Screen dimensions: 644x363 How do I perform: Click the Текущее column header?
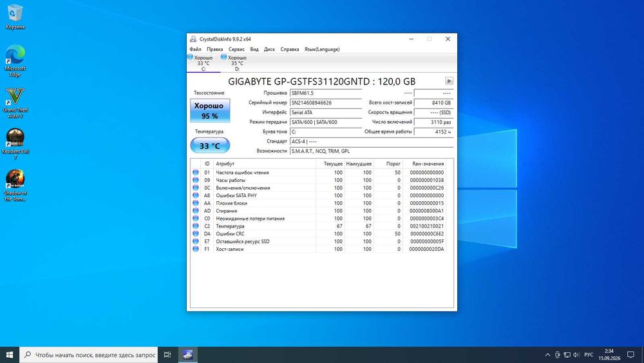pyautogui.click(x=330, y=164)
